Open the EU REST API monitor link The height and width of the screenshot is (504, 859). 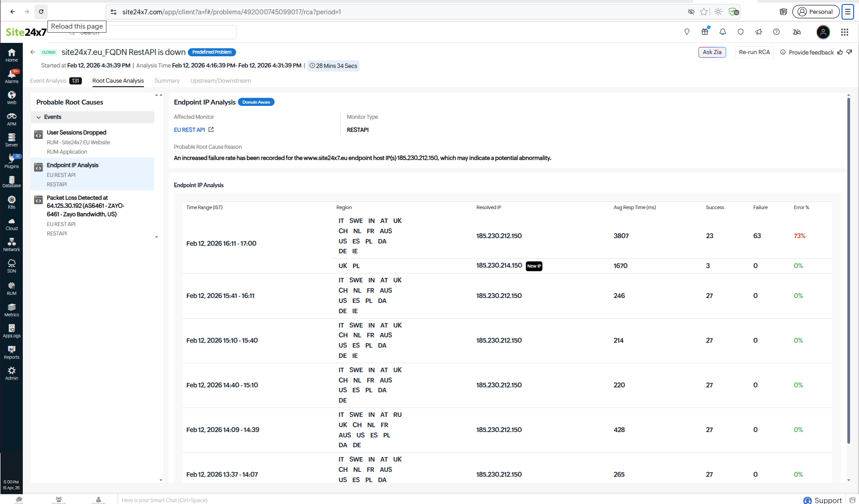tap(189, 130)
